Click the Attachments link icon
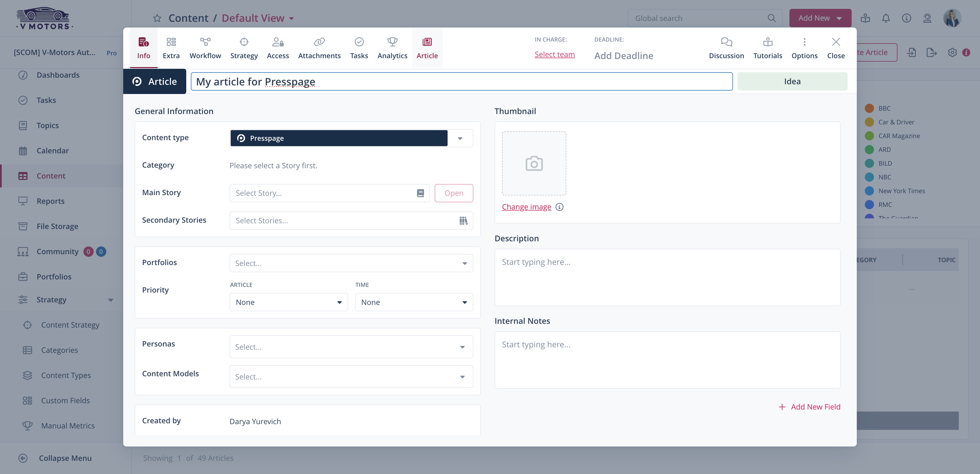980x474 pixels. tap(319, 42)
